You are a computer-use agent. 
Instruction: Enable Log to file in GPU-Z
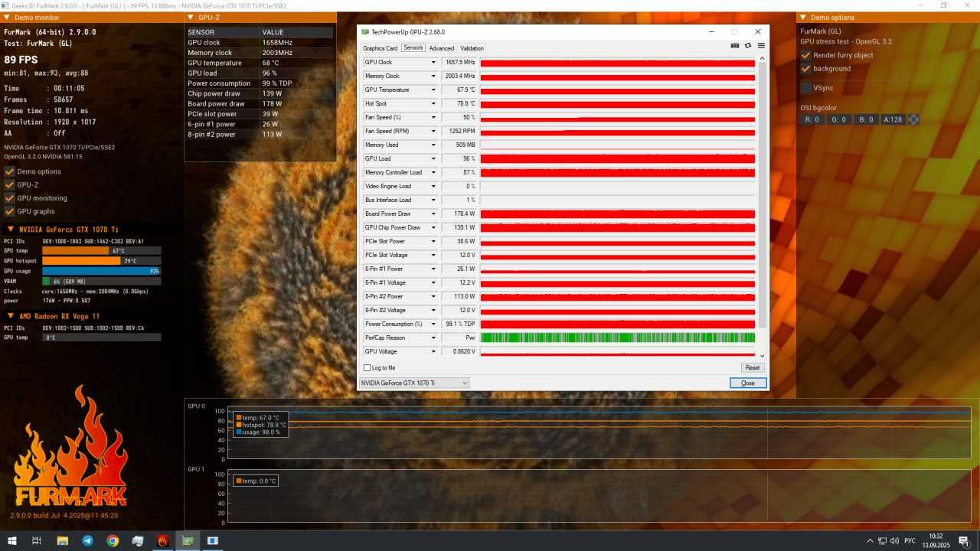pos(367,368)
